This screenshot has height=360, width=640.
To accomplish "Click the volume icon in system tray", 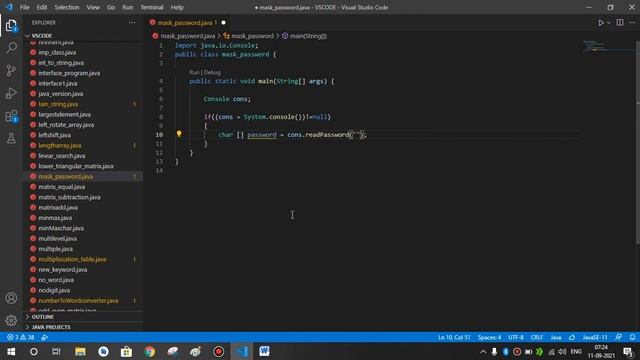I will [x=562, y=351].
